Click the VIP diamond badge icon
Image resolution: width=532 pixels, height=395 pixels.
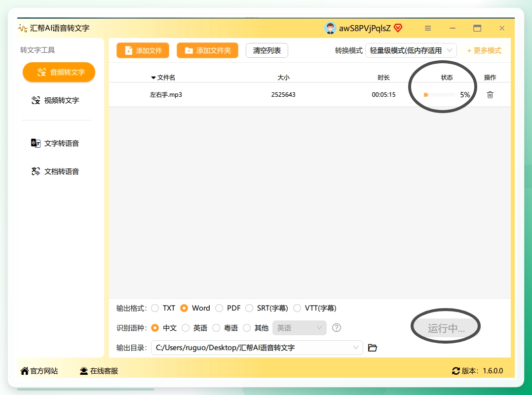click(398, 28)
